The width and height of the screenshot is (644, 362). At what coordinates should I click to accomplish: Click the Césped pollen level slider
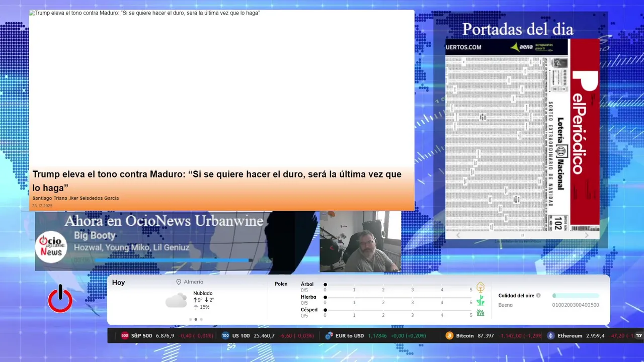click(x=398, y=310)
